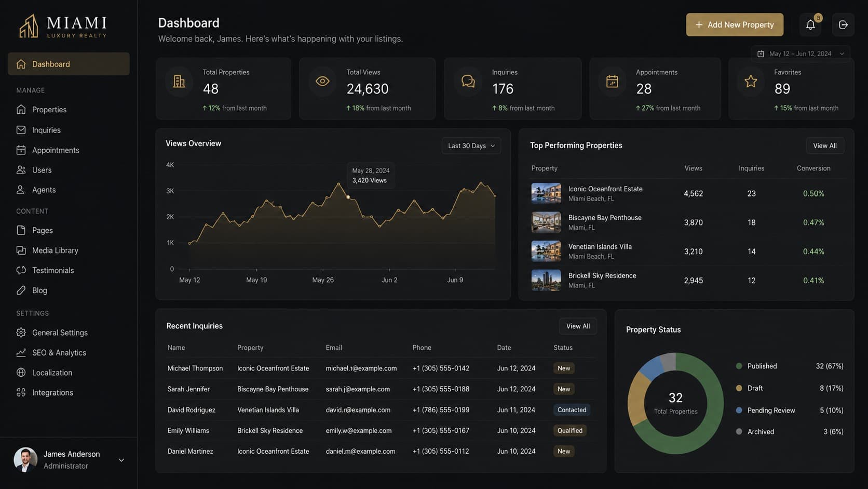Open Testimonials section
The width and height of the screenshot is (868, 489).
coord(69,270)
